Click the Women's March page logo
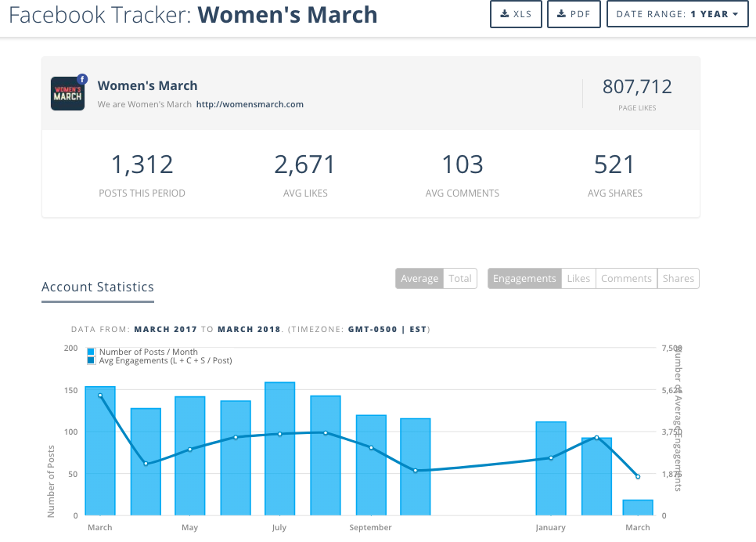 [x=67, y=94]
